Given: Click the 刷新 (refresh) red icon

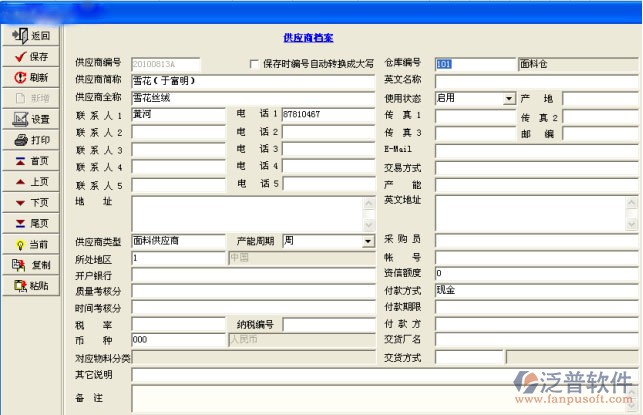Looking at the screenshot, I should click(x=20, y=77).
